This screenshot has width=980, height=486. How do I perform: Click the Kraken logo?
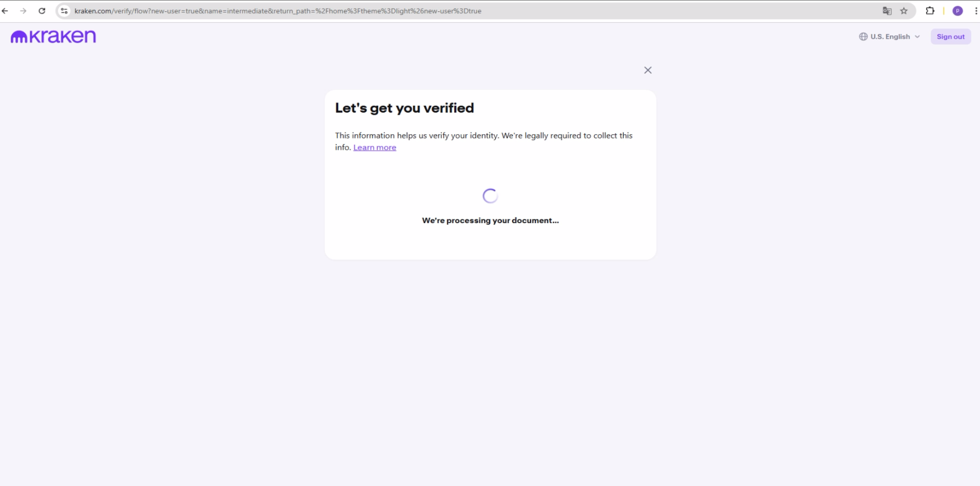click(x=53, y=36)
